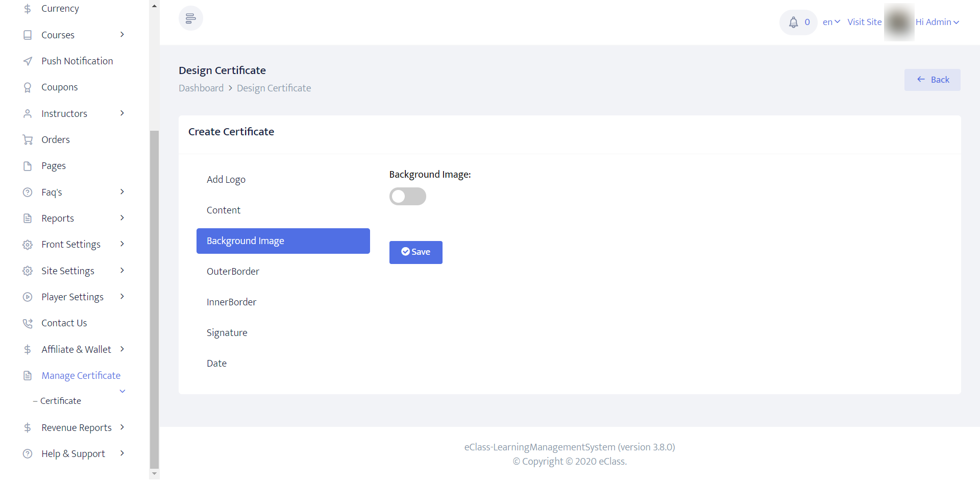Open the Hi Admin user dropdown
980x481 pixels.
937,22
